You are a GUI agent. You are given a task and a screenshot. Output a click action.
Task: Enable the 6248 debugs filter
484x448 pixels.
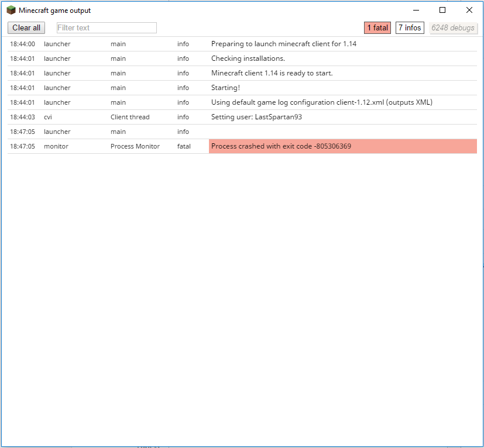point(453,27)
